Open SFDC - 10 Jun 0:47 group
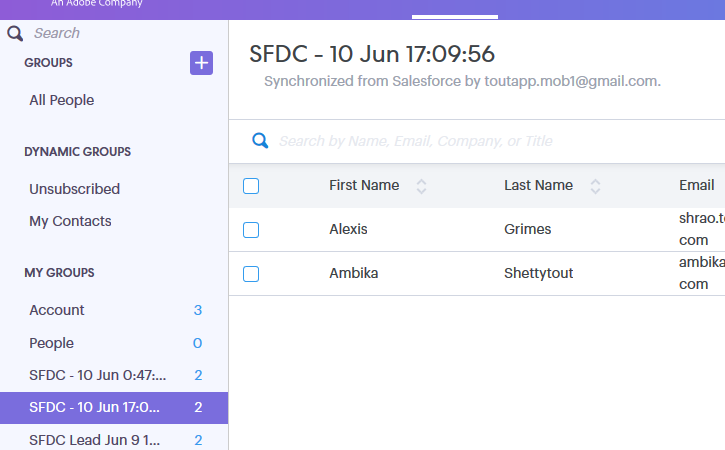The image size is (725, 450). [x=114, y=375]
